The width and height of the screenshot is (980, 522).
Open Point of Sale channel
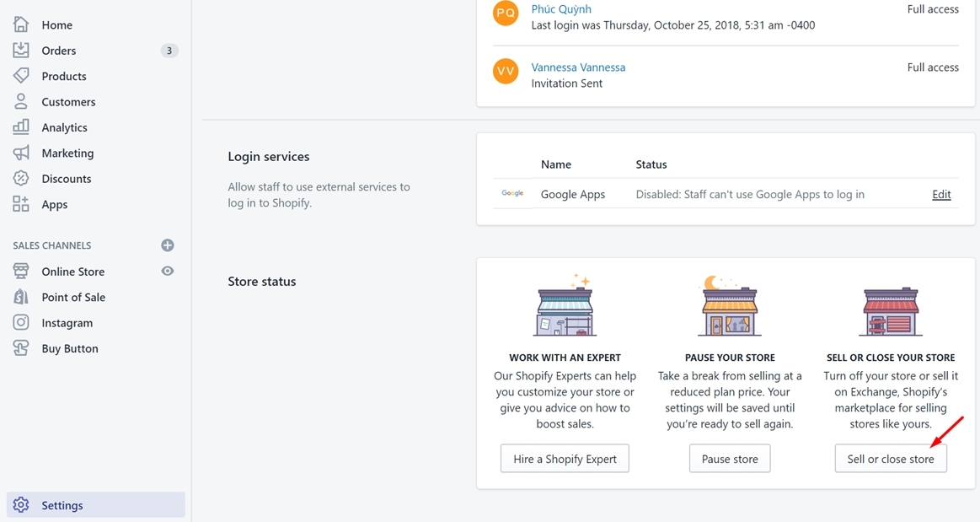pos(73,298)
